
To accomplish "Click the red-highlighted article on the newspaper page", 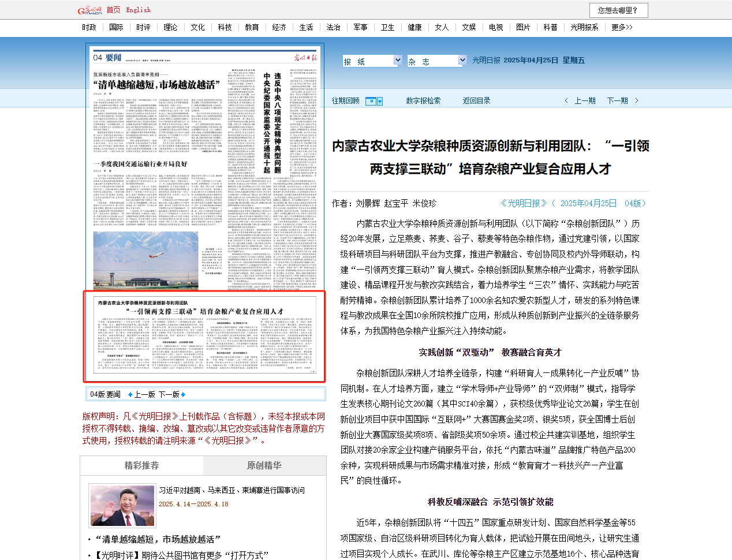I will click(205, 337).
